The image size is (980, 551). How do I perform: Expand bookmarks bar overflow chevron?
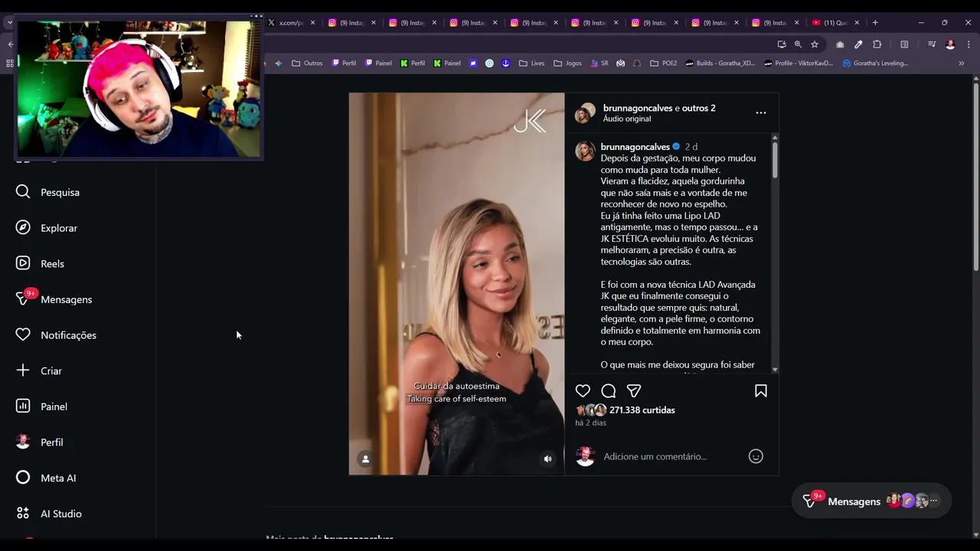click(x=961, y=63)
